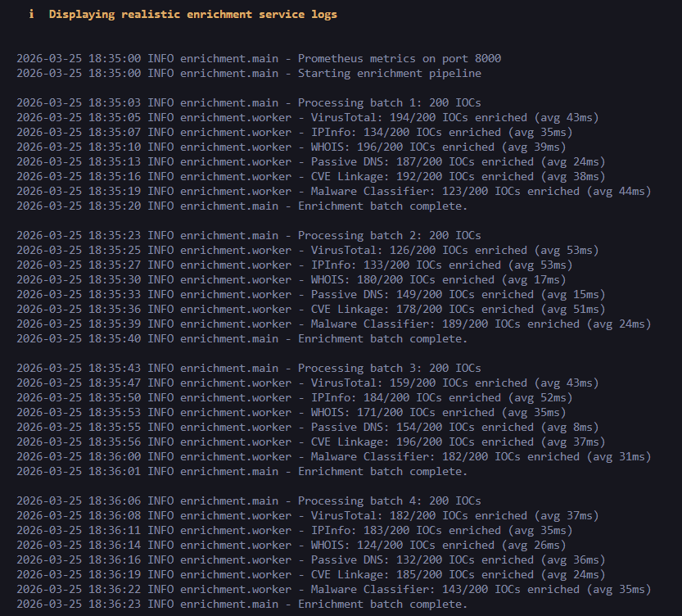The height and width of the screenshot is (616, 682).
Task: Click 'IPInfo: 133/200 IOCs enriched' line
Action: pyautogui.click(x=295, y=265)
